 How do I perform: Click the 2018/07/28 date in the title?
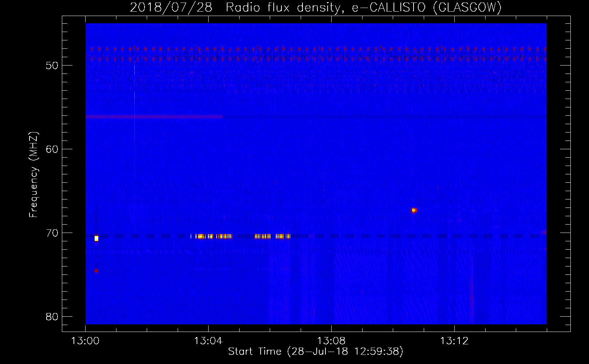[x=171, y=7]
